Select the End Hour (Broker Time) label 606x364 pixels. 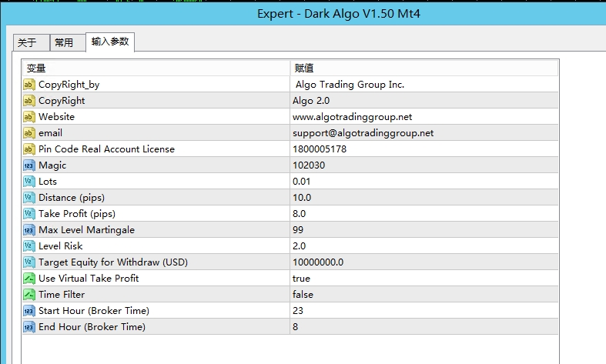tap(92, 327)
